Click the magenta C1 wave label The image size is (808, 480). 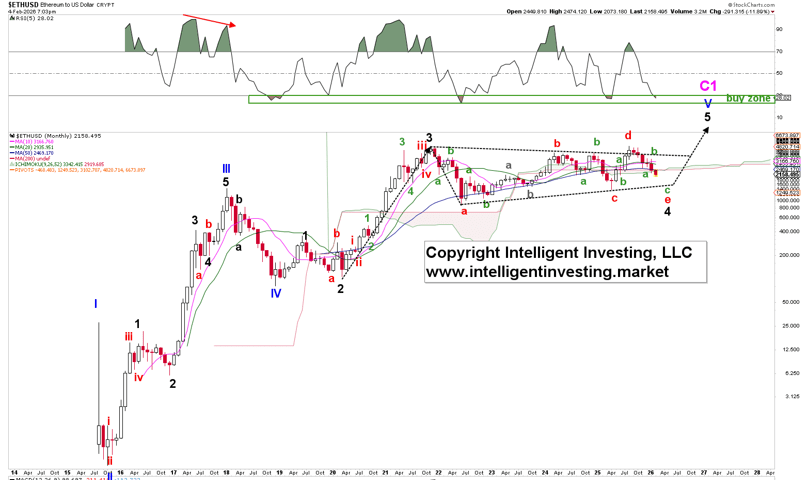tap(709, 86)
